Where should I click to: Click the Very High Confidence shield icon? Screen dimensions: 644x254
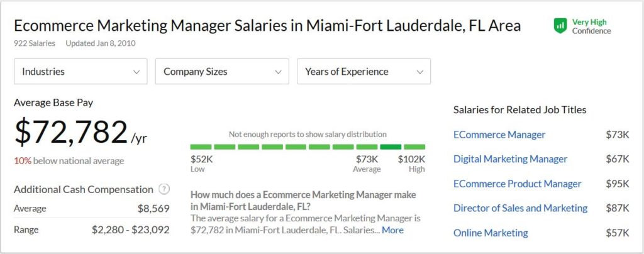coord(560,26)
